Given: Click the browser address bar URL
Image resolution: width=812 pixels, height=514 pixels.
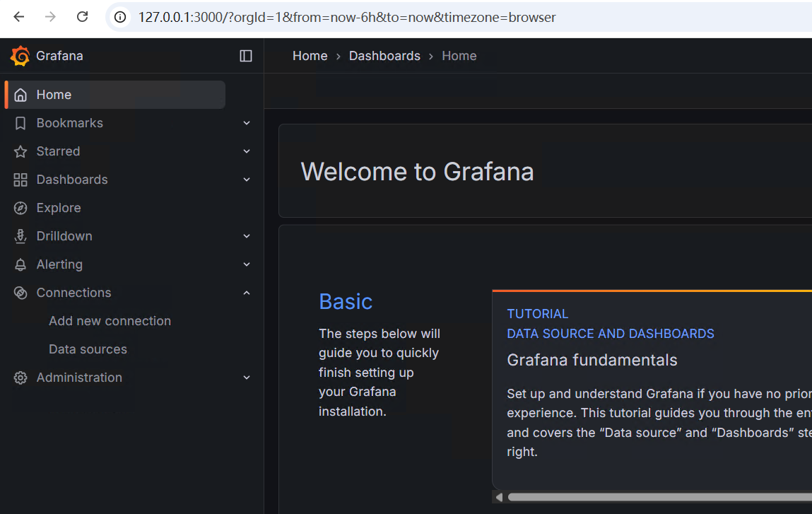Looking at the screenshot, I should [347, 17].
